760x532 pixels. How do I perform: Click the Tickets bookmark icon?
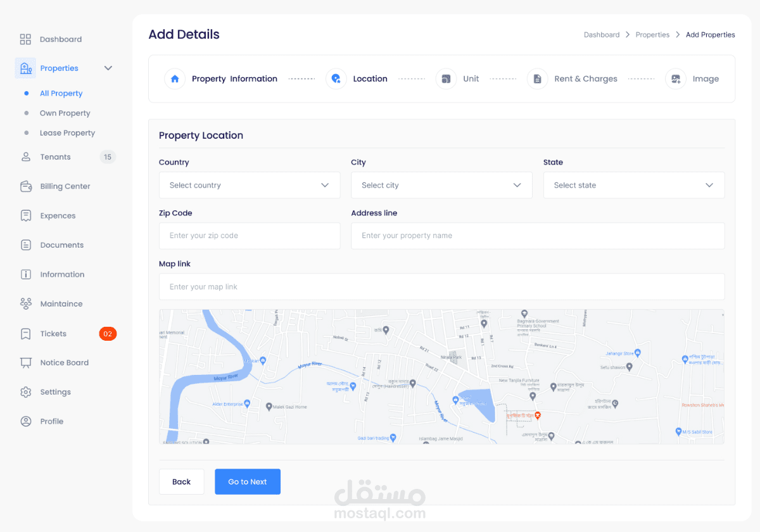(26, 333)
